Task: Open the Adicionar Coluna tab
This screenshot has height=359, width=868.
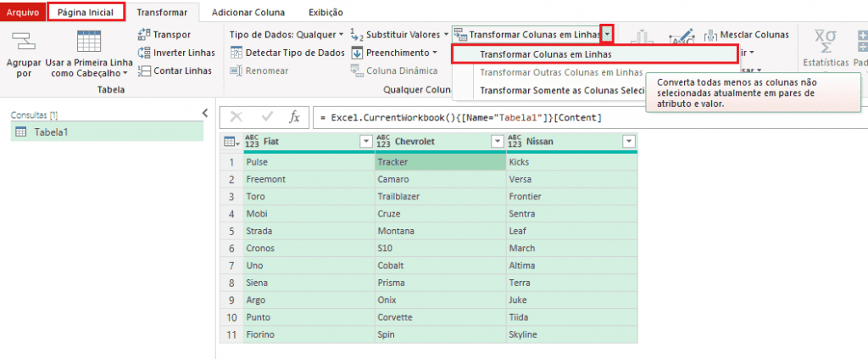Action: (248, 12)
